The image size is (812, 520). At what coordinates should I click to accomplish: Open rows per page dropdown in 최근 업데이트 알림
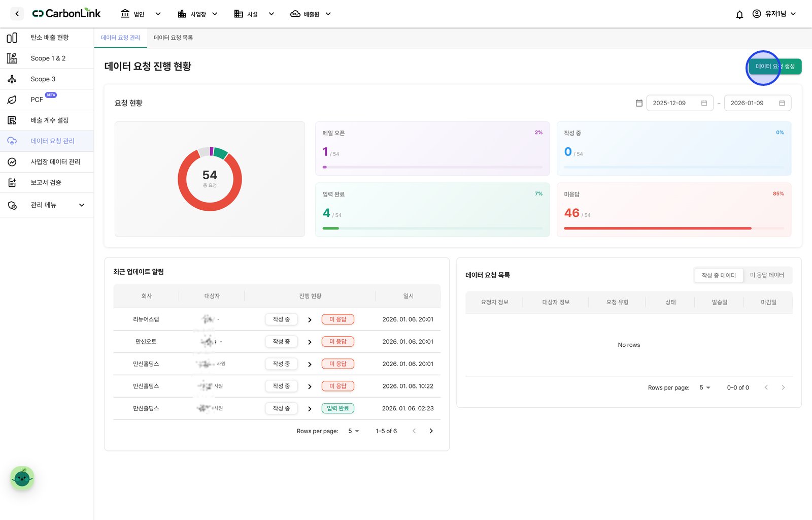click(354, 431)
